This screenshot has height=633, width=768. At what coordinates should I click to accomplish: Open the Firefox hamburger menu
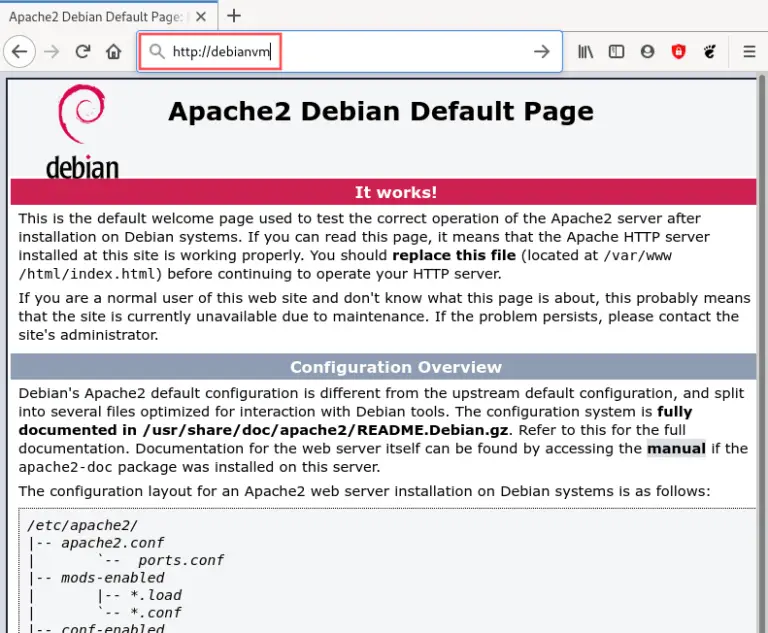pos(749,52)
